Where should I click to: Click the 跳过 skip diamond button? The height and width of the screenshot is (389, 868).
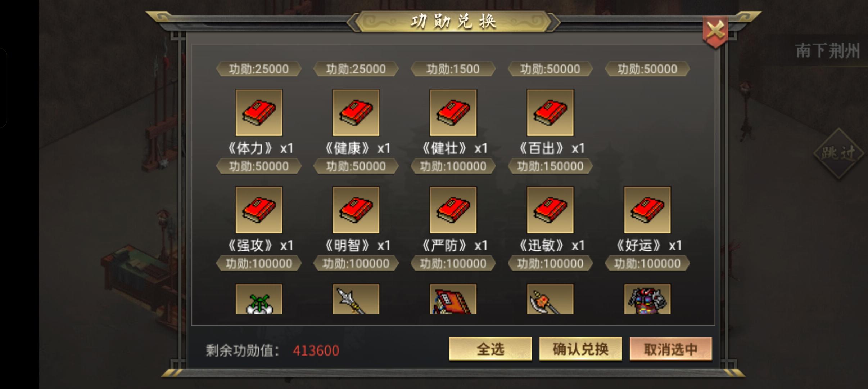pos(838,153)
